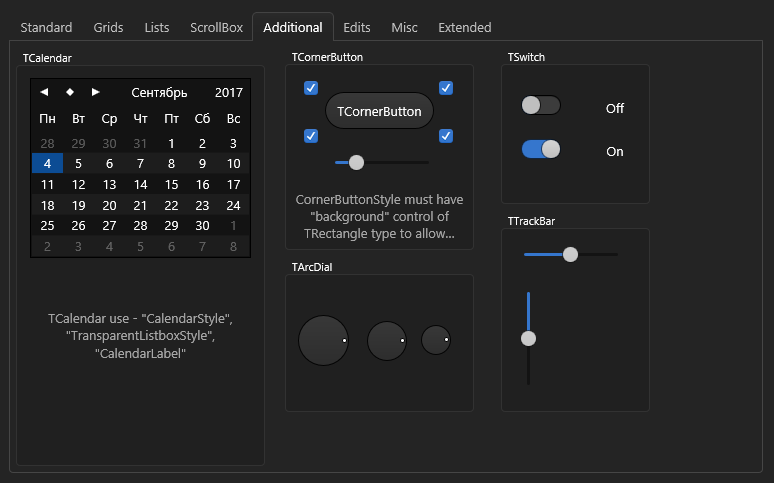Click the medium-sized arc dial

387,341
